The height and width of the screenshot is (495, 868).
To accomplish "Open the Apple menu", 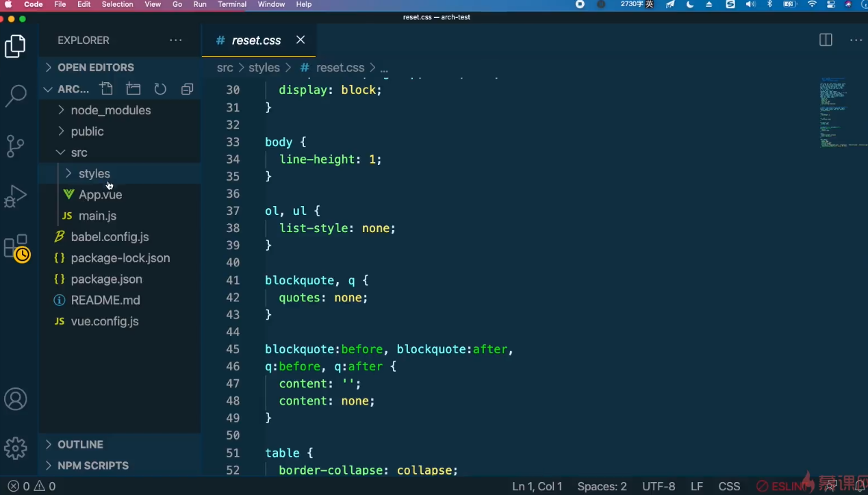I will pos(8,4).
